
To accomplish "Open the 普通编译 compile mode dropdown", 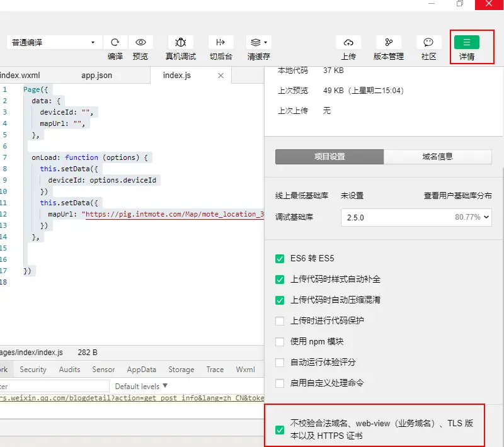I will [54, 42].
